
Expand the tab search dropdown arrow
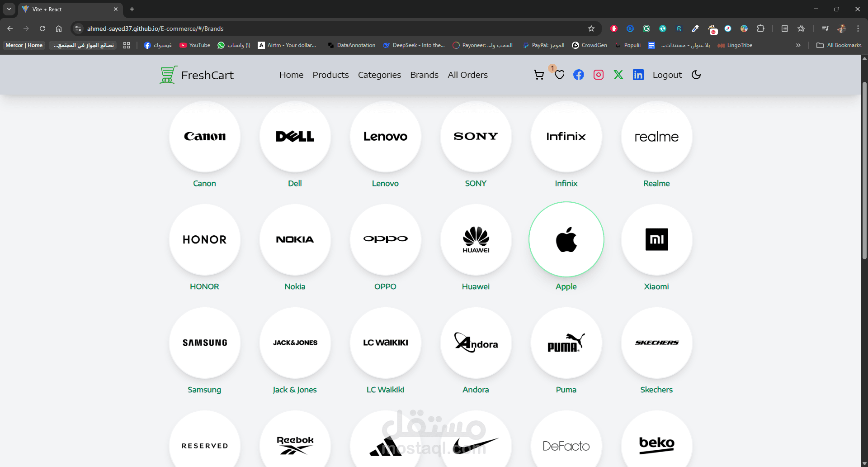[x=9, y=9]
